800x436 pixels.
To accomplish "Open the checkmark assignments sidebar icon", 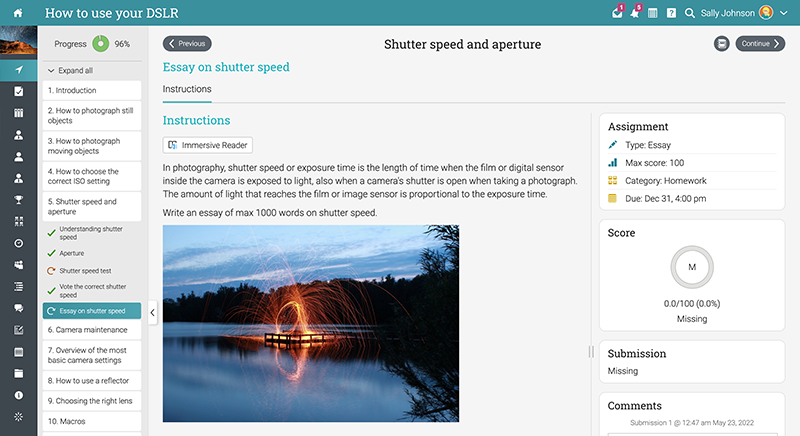I will point(18,91).
